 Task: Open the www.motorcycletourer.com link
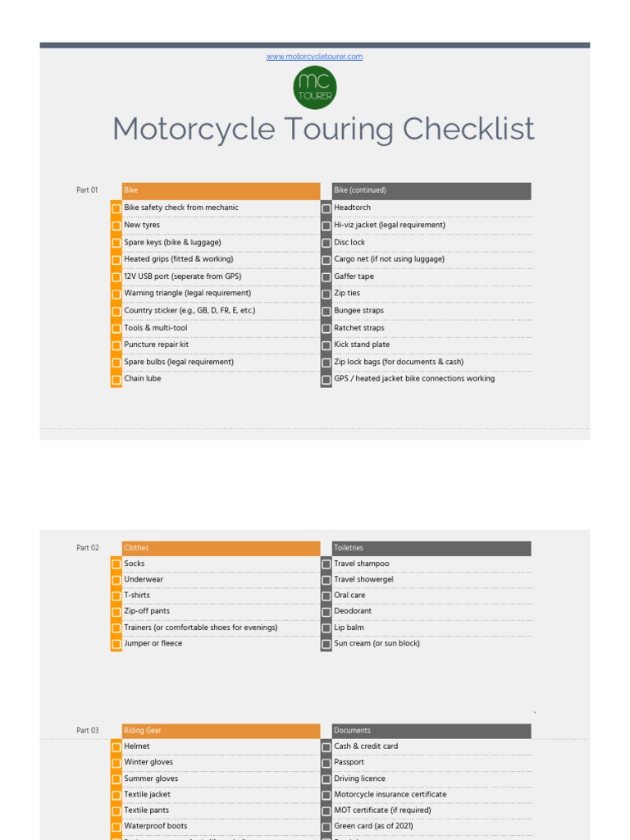pyautogui.click(x=314, y=57)
